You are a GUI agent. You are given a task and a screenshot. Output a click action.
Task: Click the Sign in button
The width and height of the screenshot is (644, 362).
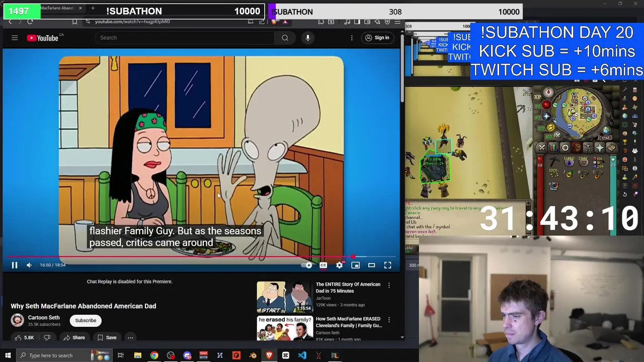377,38
